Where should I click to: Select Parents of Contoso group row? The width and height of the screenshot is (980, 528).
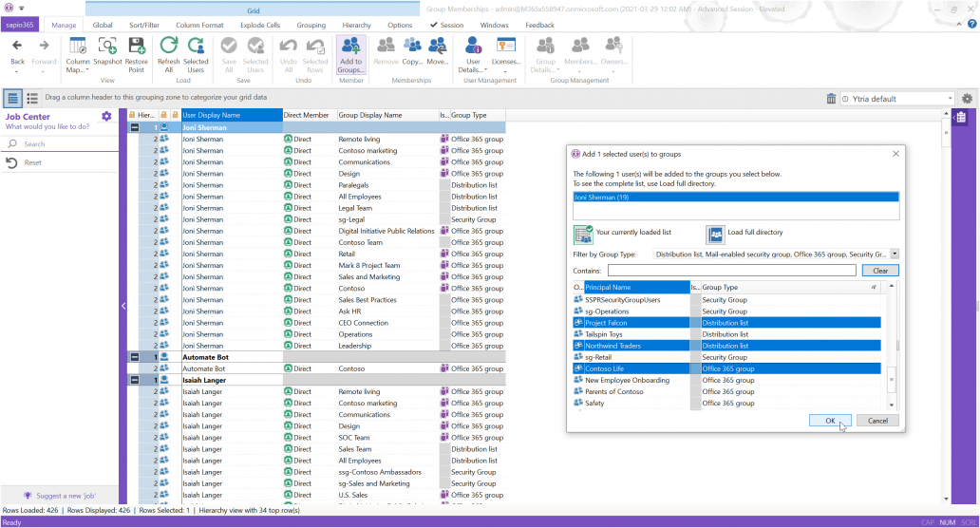click(726, 392)
